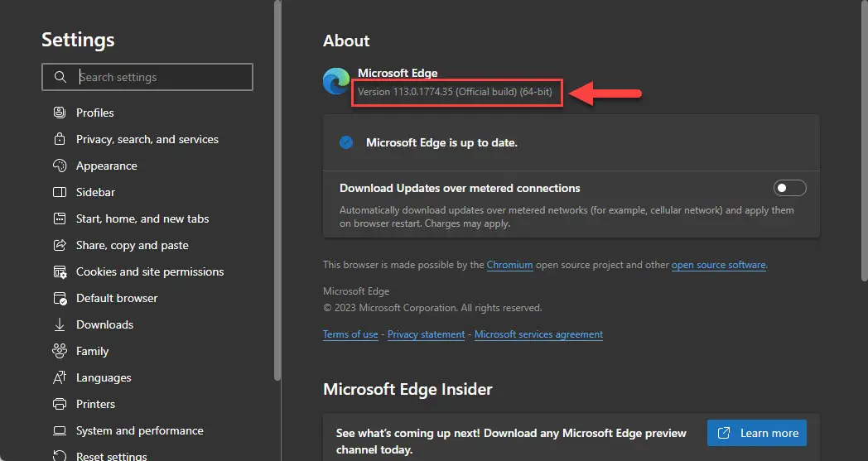868x461 pixels.
Task: Click the Printers icon
Action: (60, 404)
